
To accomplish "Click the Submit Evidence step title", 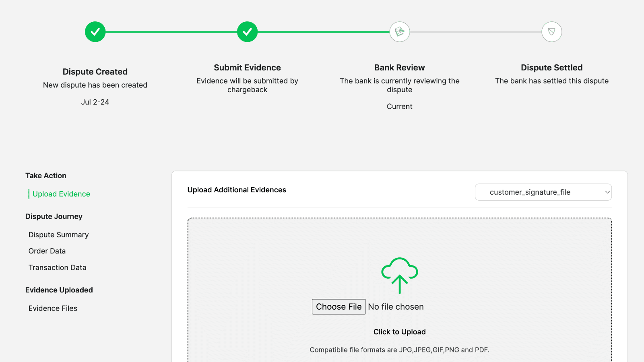I will (x=247, y=68).
